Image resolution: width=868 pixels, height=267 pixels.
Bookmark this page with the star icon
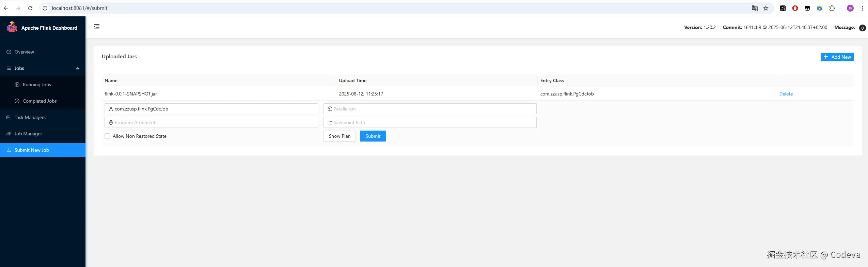766,8
